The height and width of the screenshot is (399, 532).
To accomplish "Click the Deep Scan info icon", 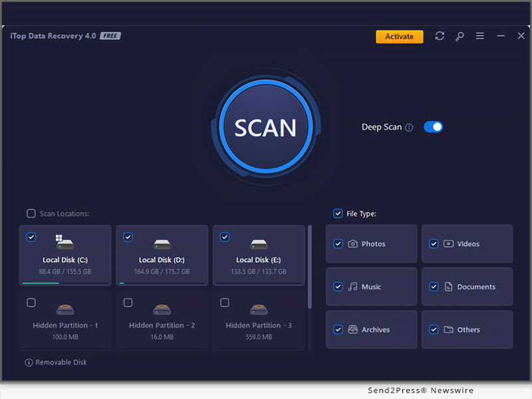I will coord(409,128).
